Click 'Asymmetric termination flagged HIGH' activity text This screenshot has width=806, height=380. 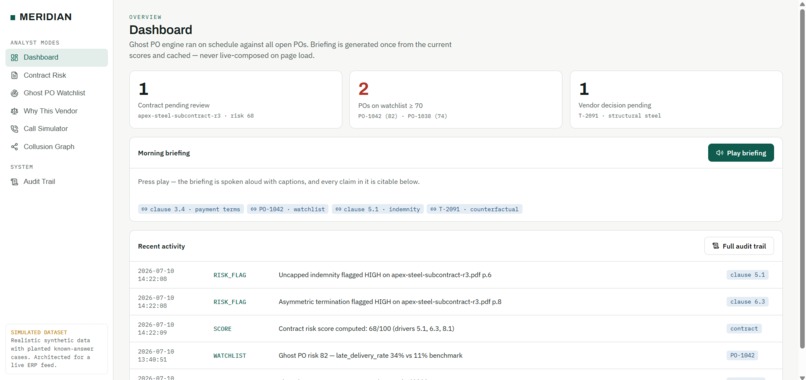390,302
